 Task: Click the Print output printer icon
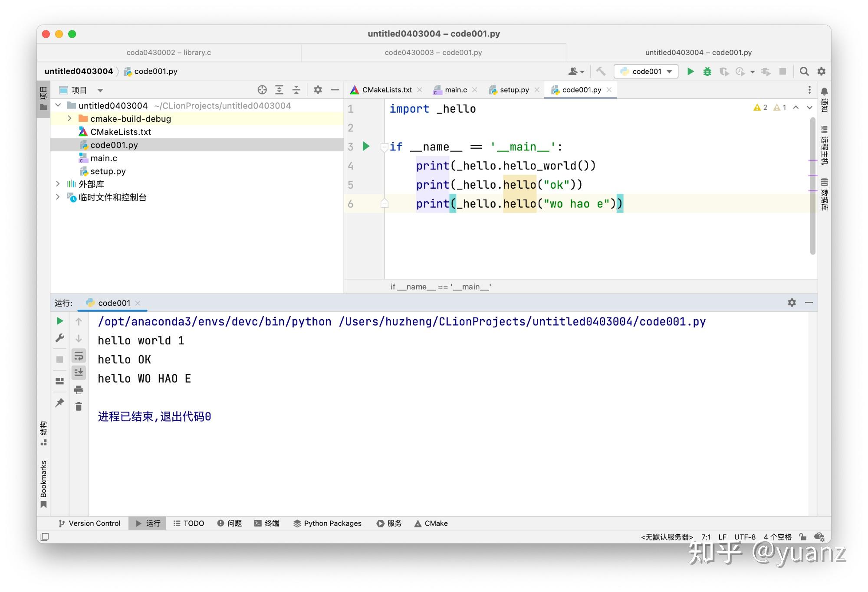[79, 389]
